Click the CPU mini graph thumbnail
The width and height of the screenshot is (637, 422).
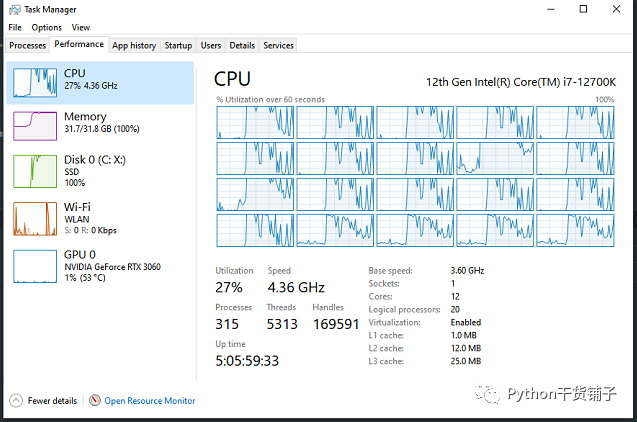[x=35, y=83]
